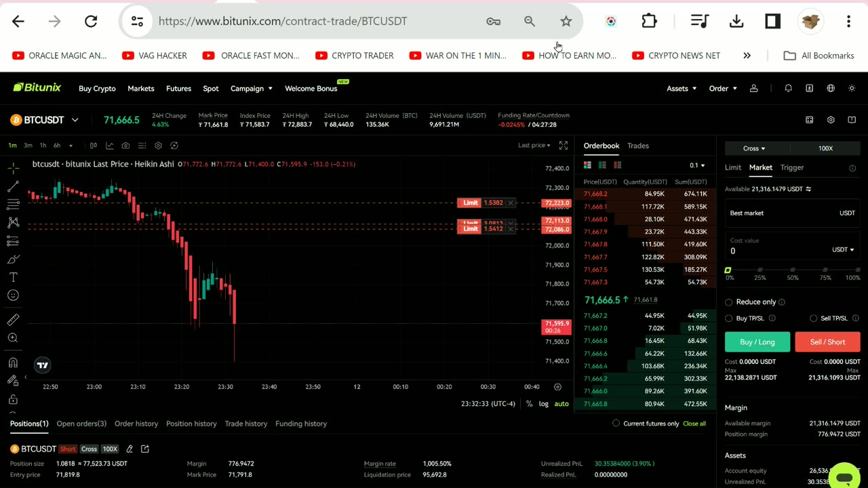The image size is (868, 488).
Task: Show both sides orderbook view
Action: [x=587, y=165]
